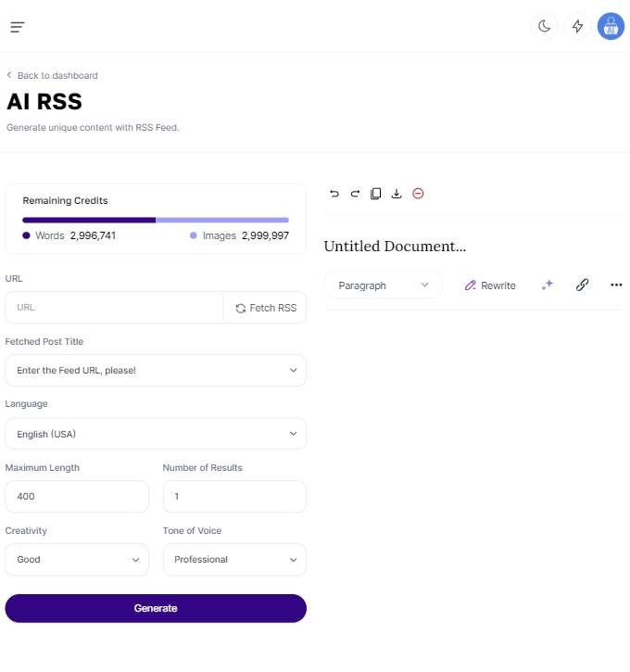
Task: Insert a link with the chain icon
Action: pos(583,285)
